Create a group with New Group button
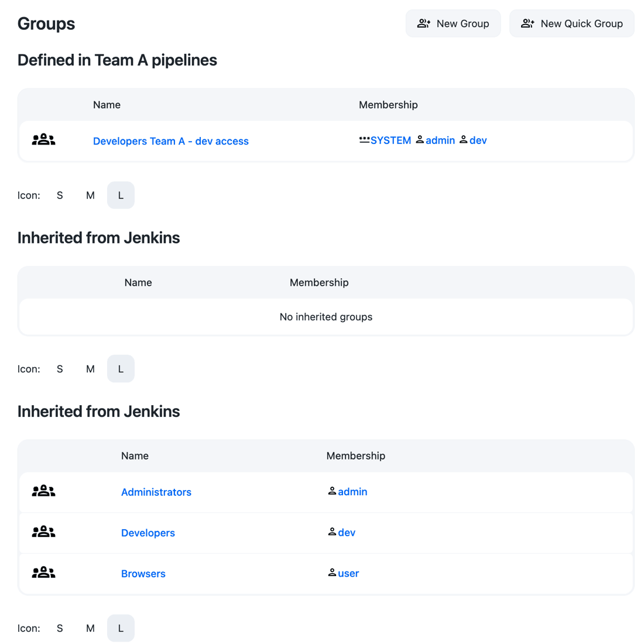 pos(453,23)
